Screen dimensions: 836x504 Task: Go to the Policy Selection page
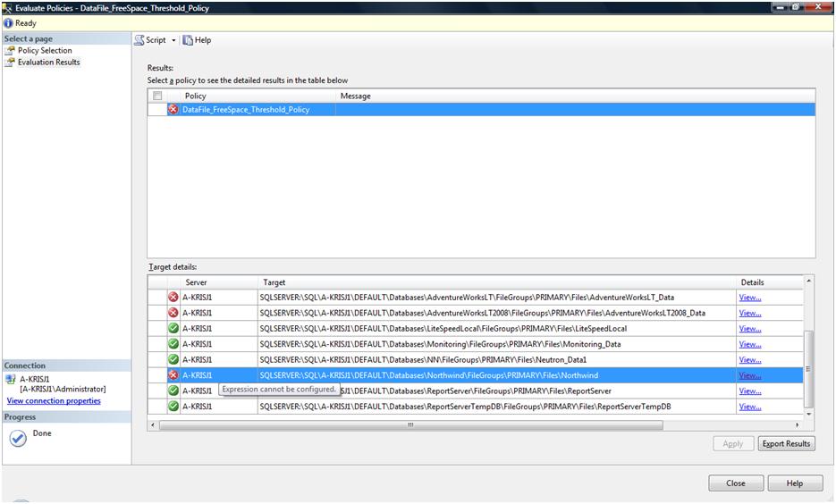click(x=45, y=50)
